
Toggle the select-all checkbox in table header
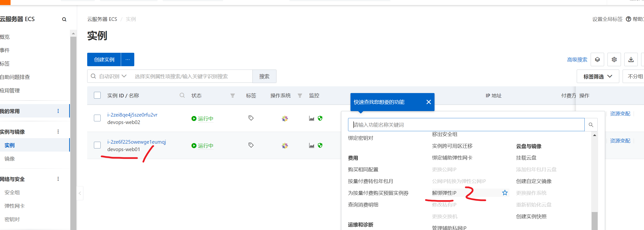click(97, 95)
